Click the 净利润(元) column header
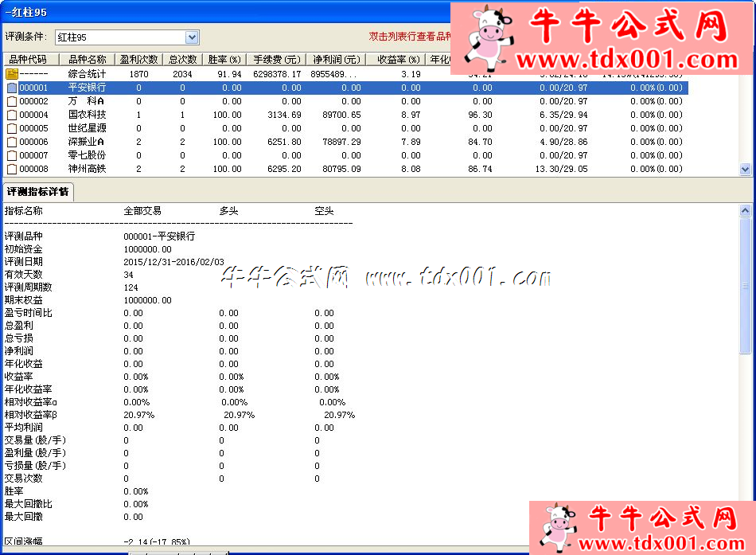The image size is (756, 555). click(335, 60)
